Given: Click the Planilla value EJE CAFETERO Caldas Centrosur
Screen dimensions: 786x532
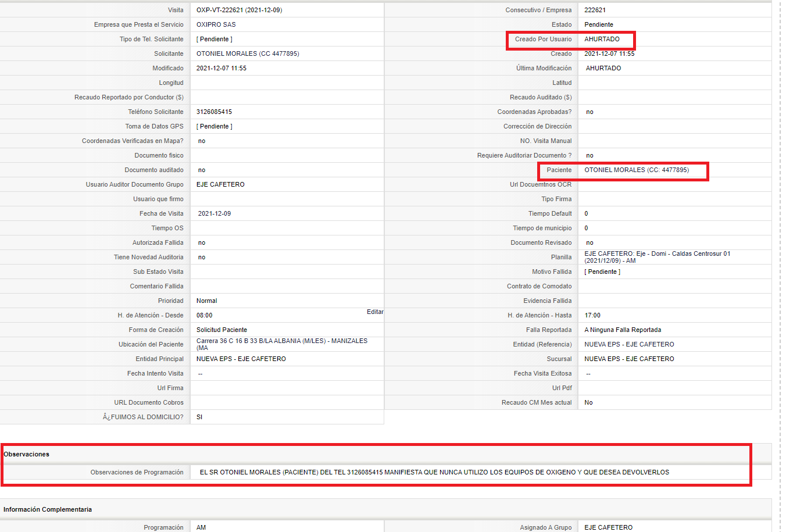Looking at the screenshot, I should click(x=658, y=257).
